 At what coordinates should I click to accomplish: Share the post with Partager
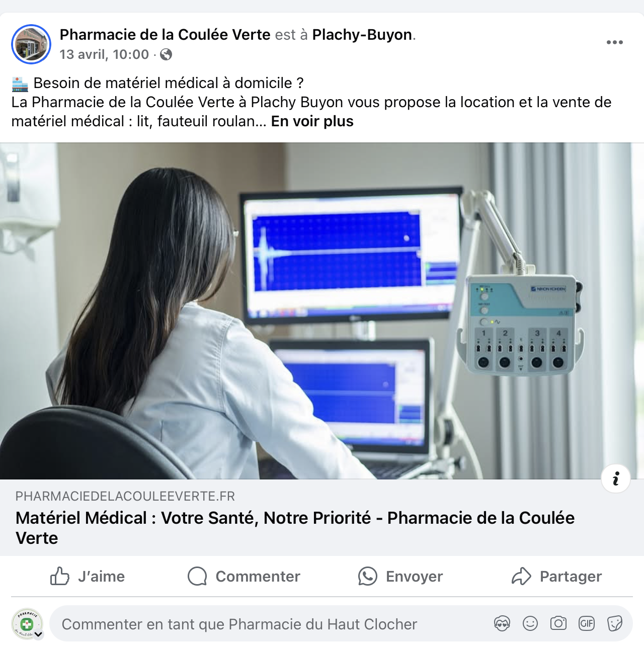(x=557, y=576)
